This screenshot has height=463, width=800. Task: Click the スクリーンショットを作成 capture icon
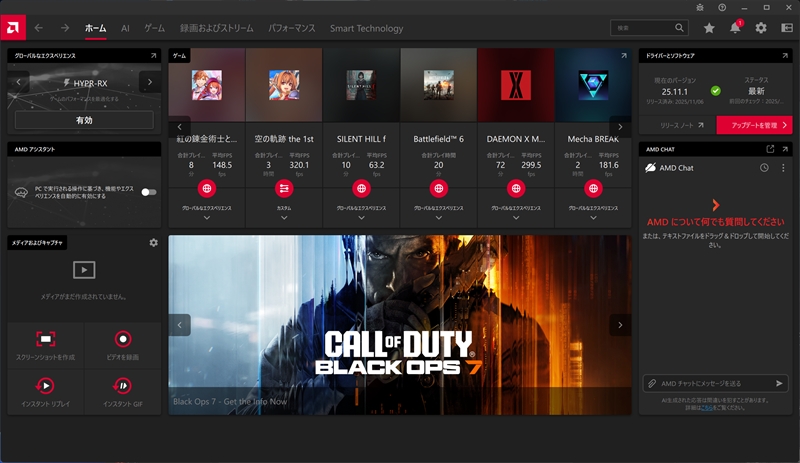click(46, 340)
